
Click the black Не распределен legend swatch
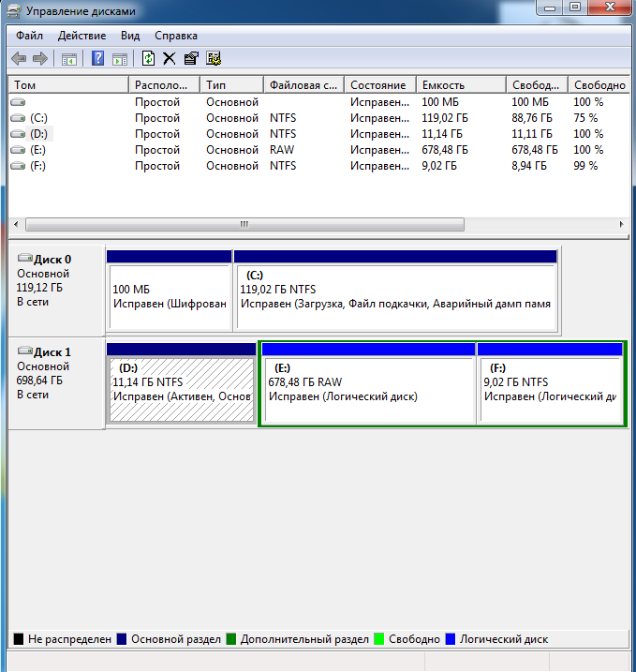point(19,639)
